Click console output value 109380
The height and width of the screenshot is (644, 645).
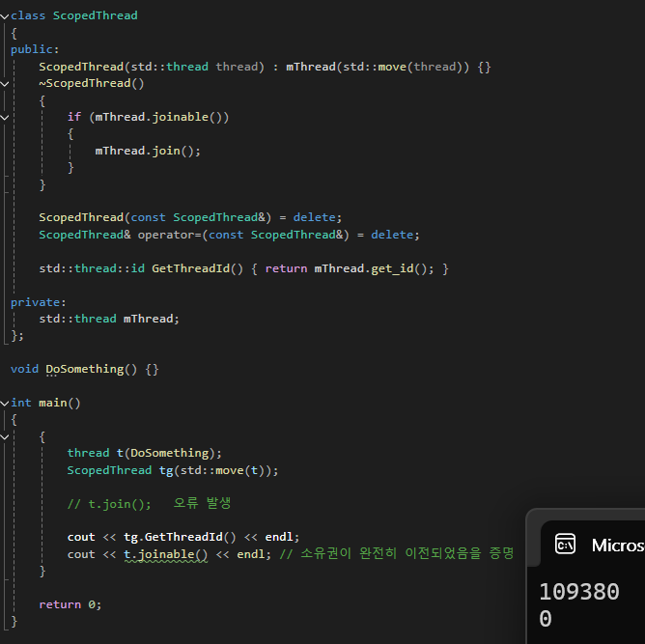point(579,592)
